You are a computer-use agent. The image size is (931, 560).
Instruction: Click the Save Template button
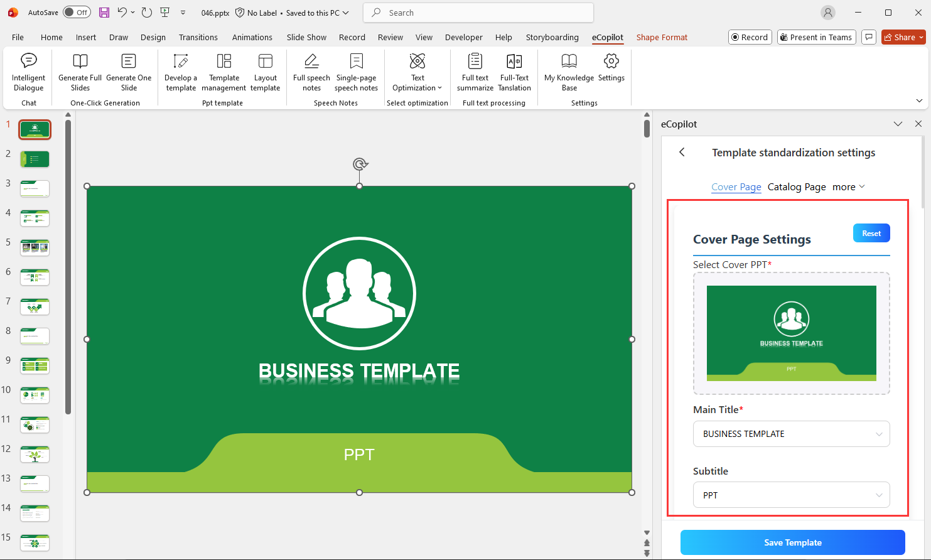pyautogui.click(x=793, y=542)
